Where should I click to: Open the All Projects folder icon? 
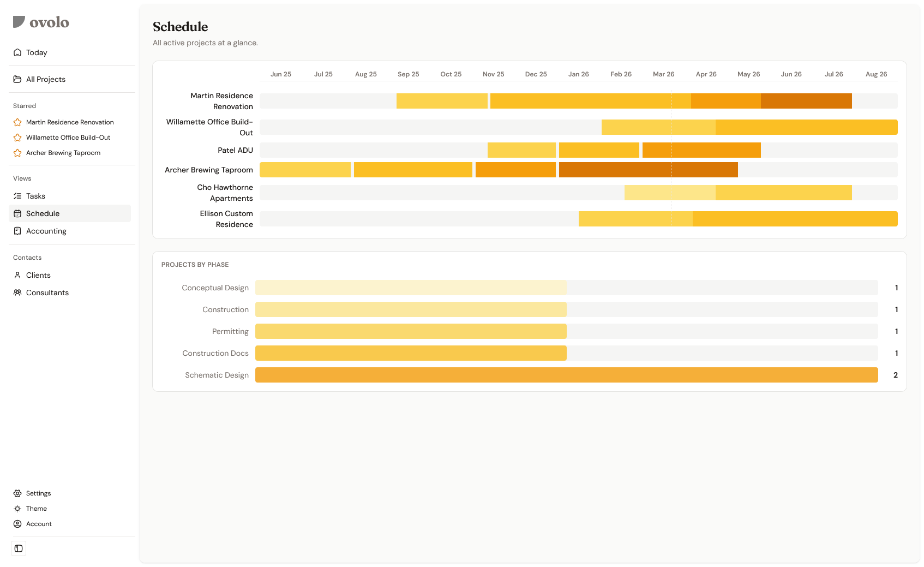pos(17,79)
